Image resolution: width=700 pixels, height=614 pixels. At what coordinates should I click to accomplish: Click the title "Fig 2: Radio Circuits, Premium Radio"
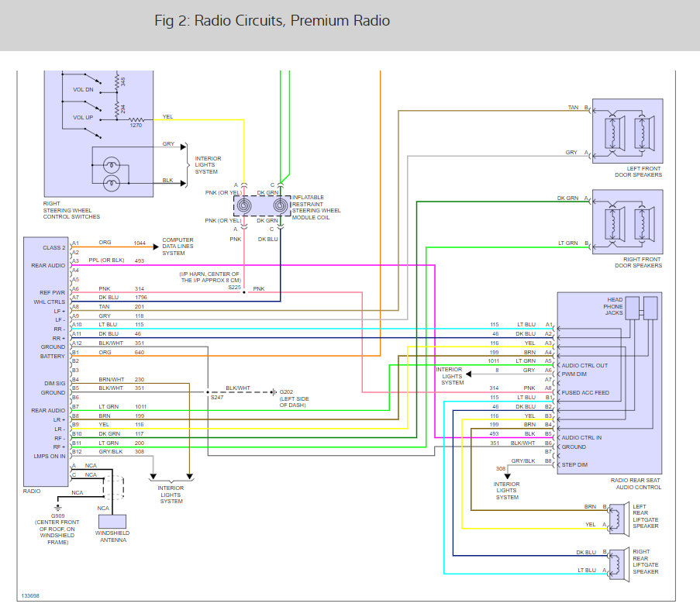272,20
